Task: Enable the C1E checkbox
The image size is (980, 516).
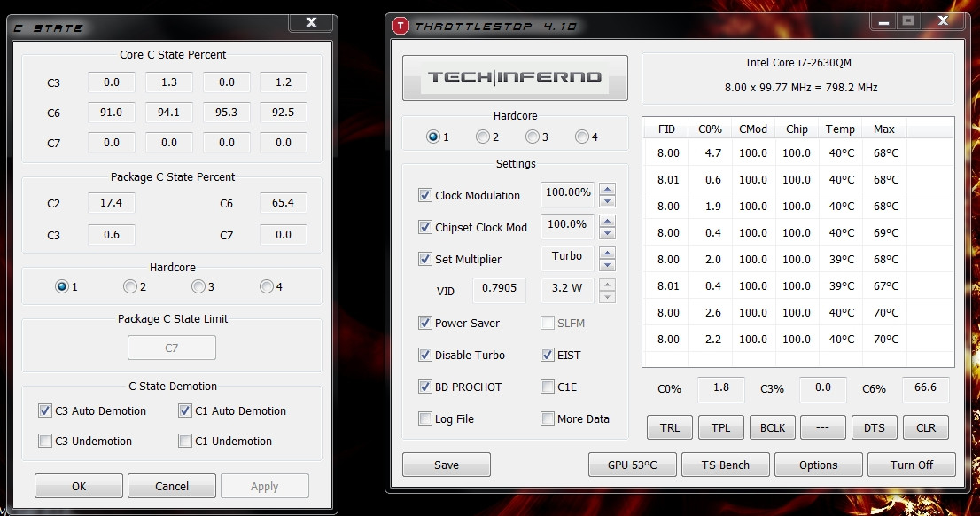Action: pyautogui.click(x=548, y=387)
